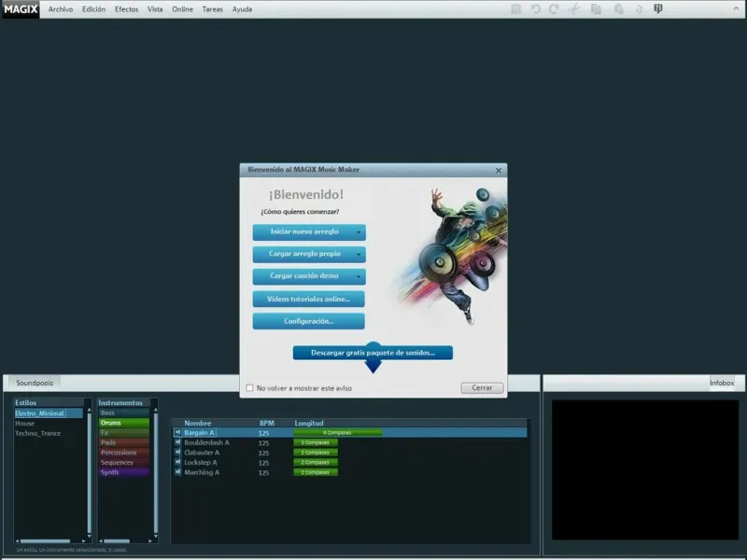Open the Efectos menu

tap(126, 9)
